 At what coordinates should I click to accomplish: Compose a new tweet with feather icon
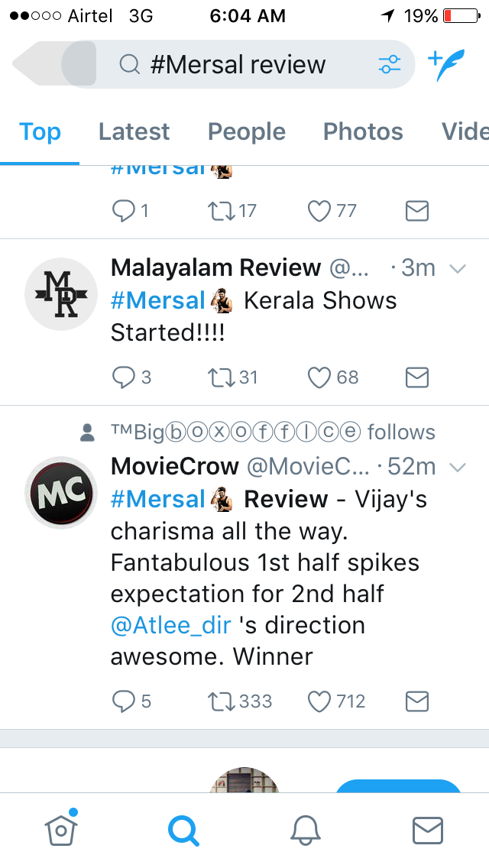pos(445,64)
